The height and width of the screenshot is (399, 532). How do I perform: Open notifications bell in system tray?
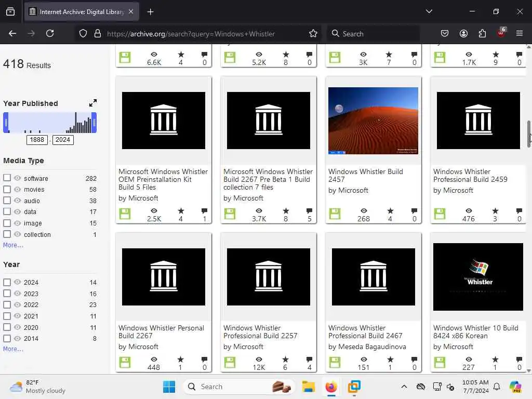click(497, 387)
